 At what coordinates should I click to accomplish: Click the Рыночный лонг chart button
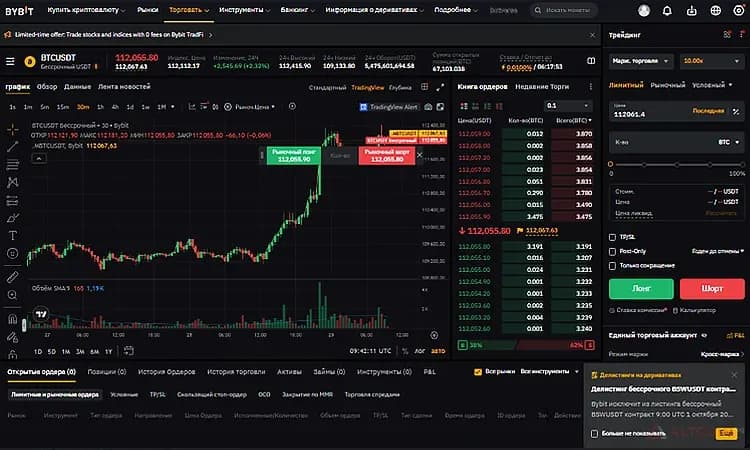click(x=294, y=155)
